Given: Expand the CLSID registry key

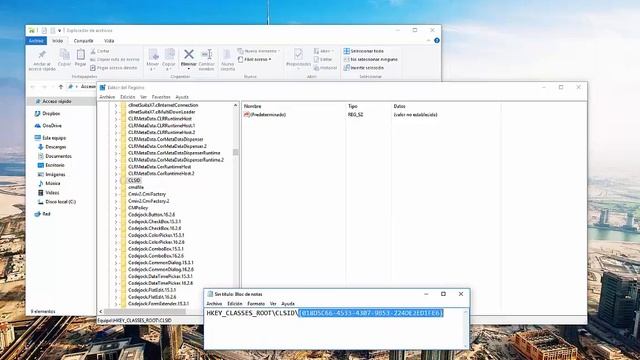Looking at the screenshot, I should click(116, 180).
